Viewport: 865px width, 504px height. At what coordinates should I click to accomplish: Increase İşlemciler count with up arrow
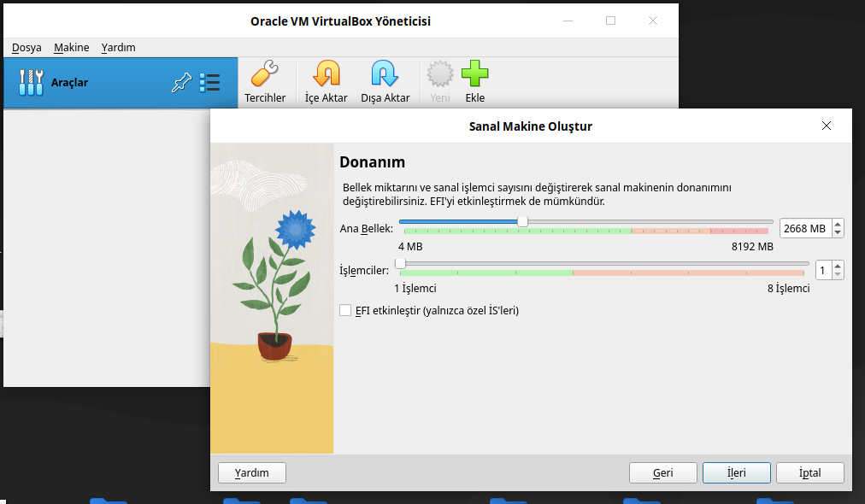[x=838, y=267]
